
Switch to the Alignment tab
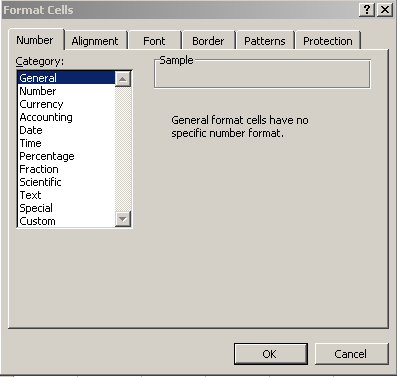pos(95,41)
